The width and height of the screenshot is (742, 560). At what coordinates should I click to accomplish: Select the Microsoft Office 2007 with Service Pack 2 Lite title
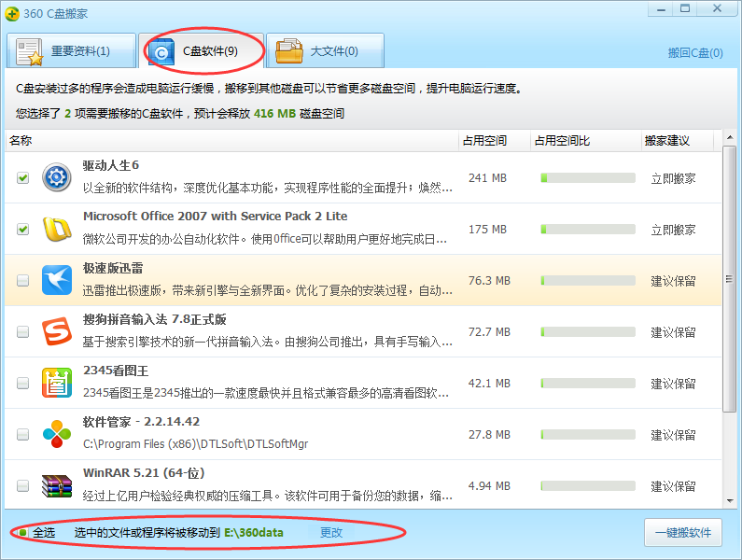[216, 217]
